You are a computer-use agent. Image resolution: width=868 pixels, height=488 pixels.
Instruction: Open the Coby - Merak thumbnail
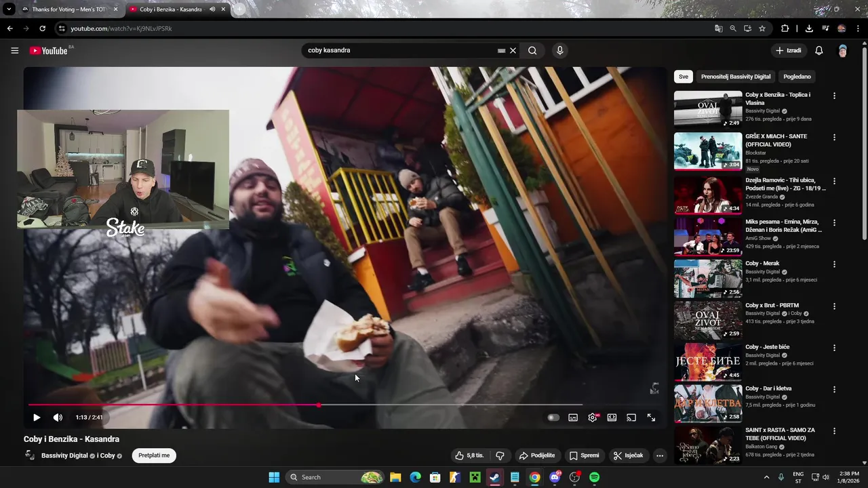[708, 278]
